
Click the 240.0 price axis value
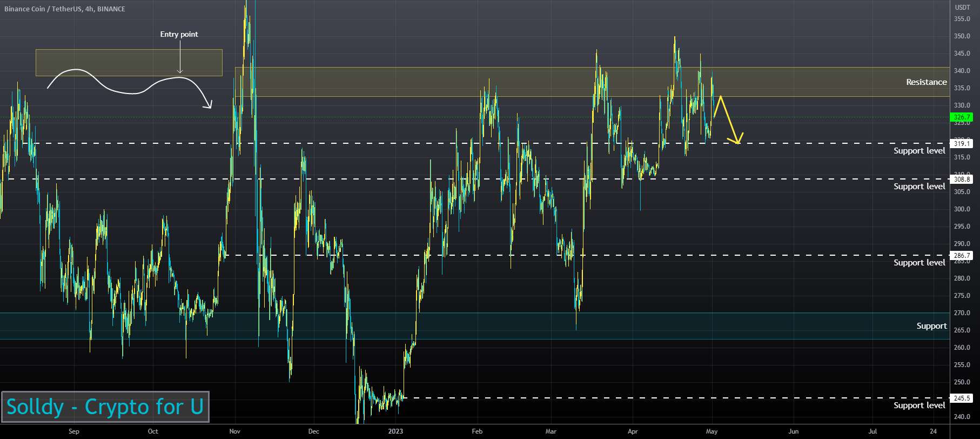point(962,417)
